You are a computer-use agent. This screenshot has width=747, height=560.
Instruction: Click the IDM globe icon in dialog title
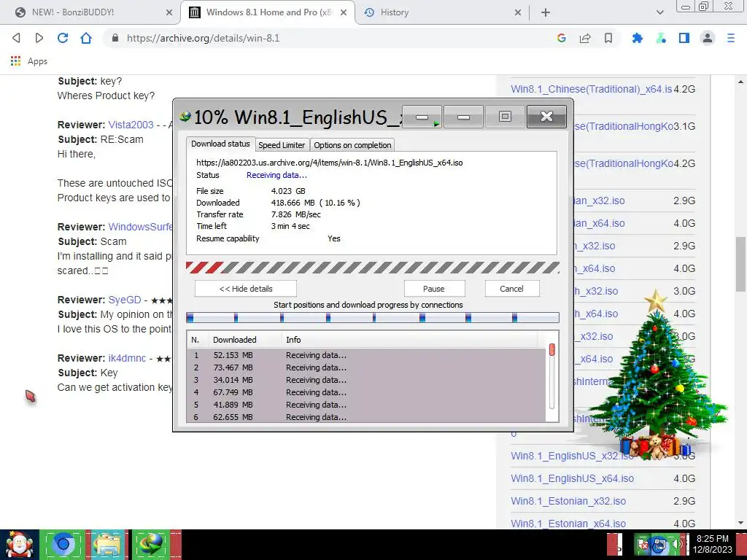(x=185, y=116)
